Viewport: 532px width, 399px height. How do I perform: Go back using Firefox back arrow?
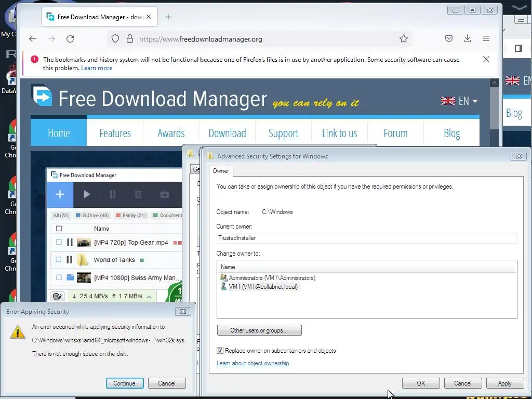click(33, 39)
